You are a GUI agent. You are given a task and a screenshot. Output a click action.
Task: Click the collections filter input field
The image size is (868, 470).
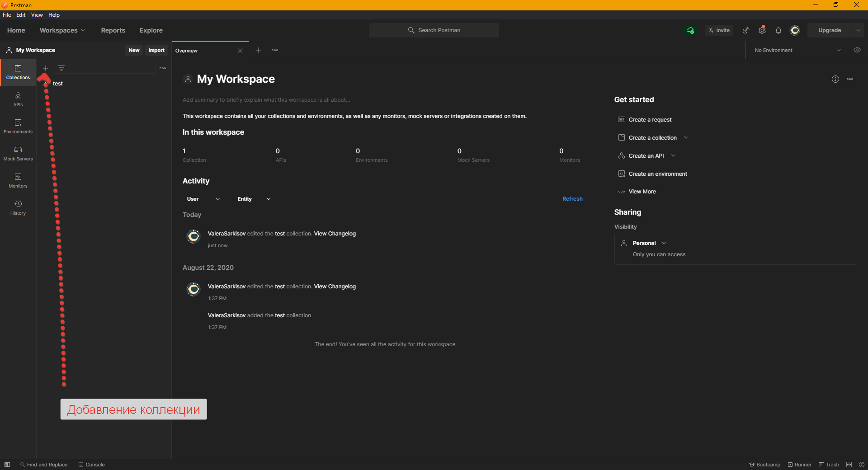click(104, 68)
